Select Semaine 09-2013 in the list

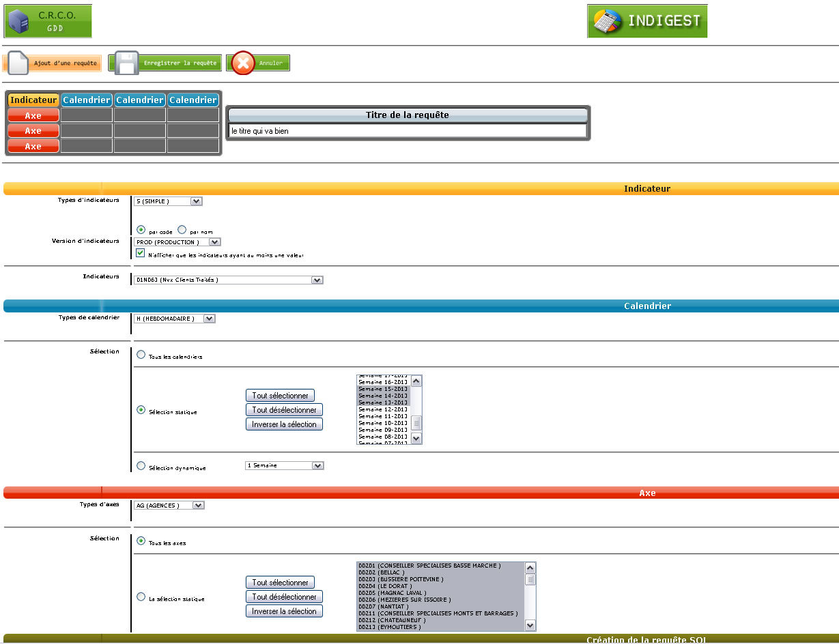383,430
